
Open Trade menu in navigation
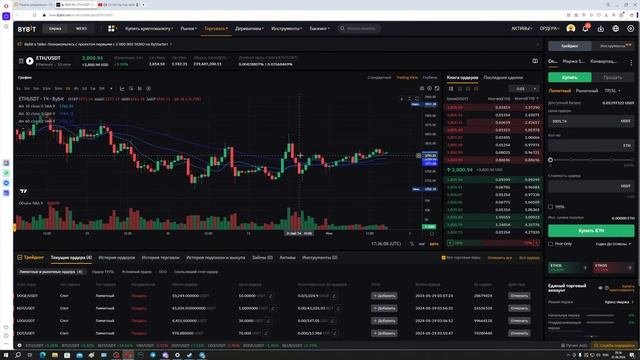(216, 29)
